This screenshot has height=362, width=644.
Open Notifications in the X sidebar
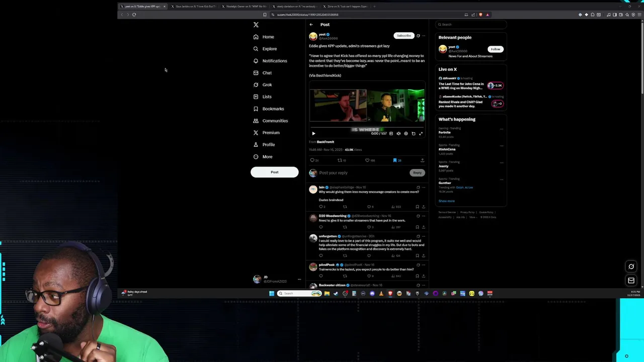pos(270,61)
